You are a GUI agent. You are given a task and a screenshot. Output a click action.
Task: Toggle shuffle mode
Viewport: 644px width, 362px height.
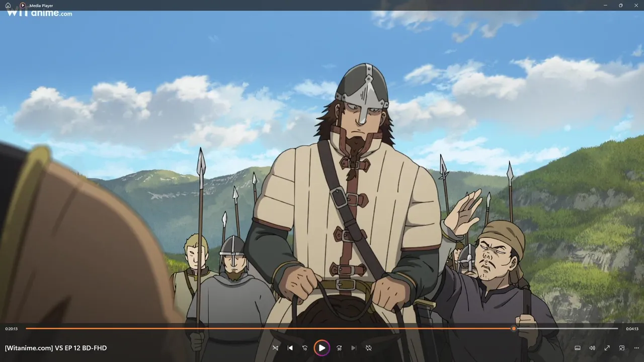275,348
